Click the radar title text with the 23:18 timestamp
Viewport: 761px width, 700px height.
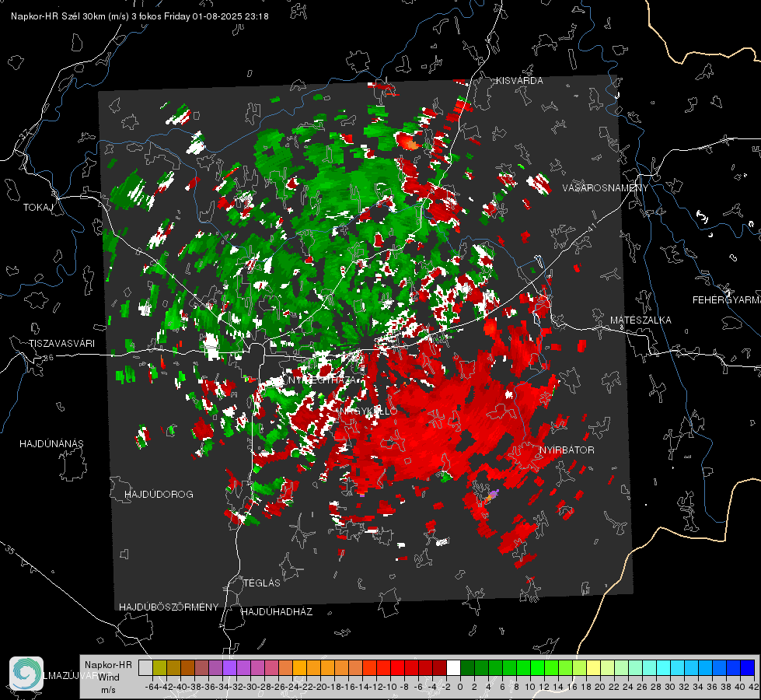[x=140, y=16]
